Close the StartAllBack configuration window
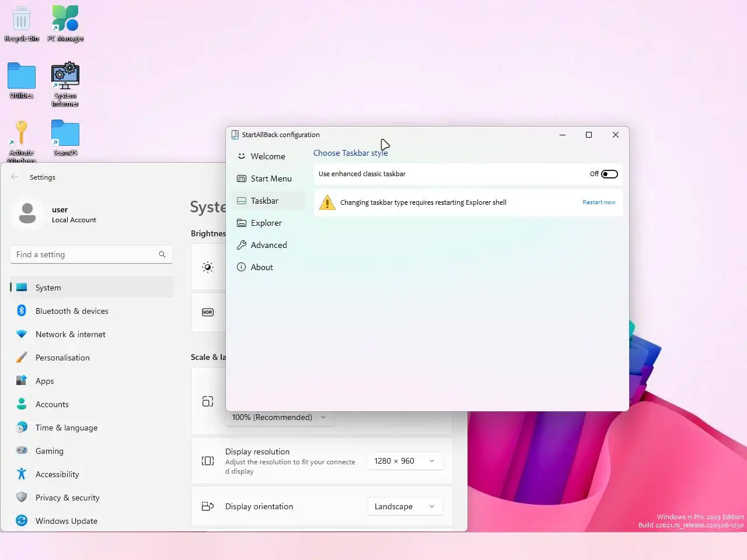747x560 pixels. [x=616, y=135]
